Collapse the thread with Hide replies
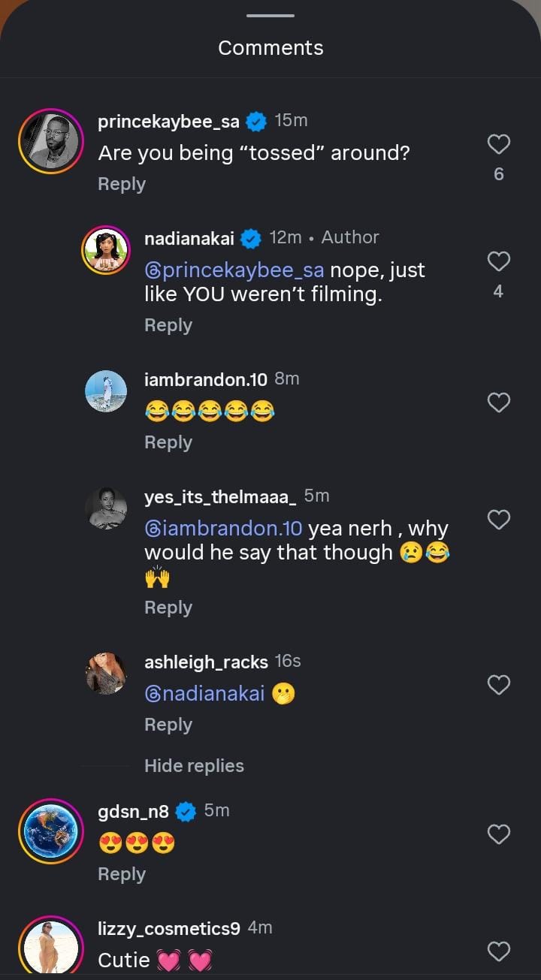The image size is (541, 980). (194, 766)
